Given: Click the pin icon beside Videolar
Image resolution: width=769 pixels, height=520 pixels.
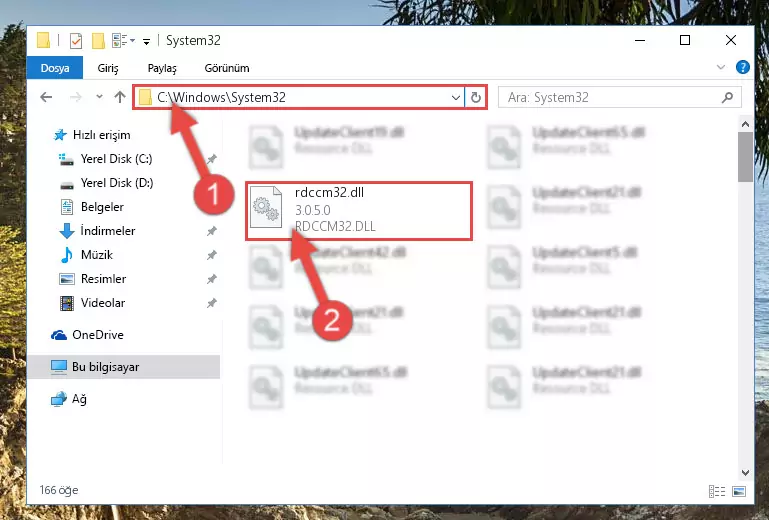Looking at the screenshot, I should click(211, 303).
